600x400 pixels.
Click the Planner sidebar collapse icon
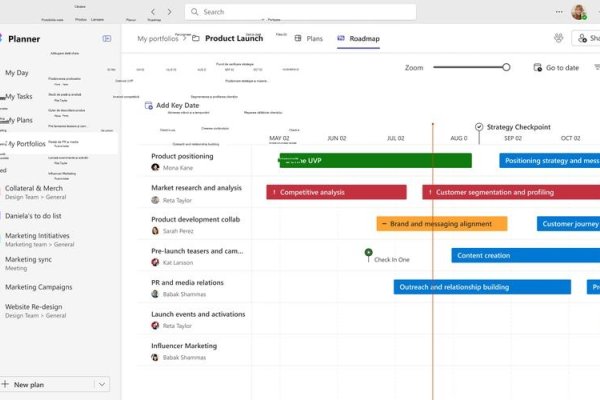(x=107, y=38)
